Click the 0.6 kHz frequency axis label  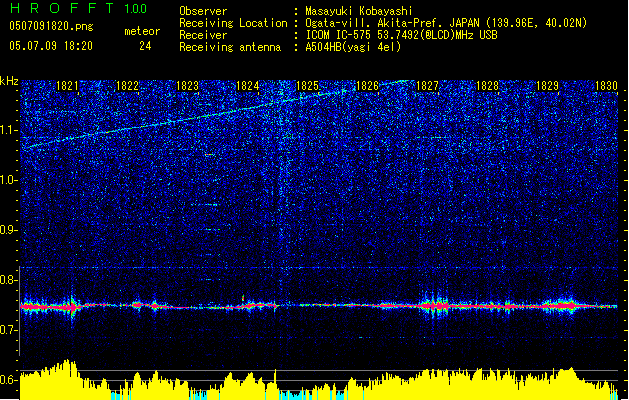[9, 380]
